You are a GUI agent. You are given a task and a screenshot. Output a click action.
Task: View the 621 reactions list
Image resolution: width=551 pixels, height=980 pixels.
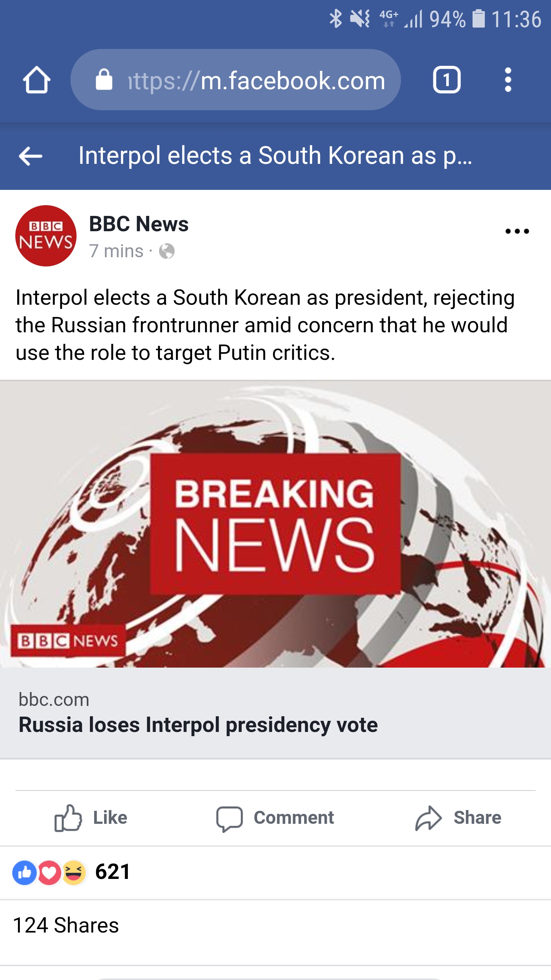(x=112, y=872)
